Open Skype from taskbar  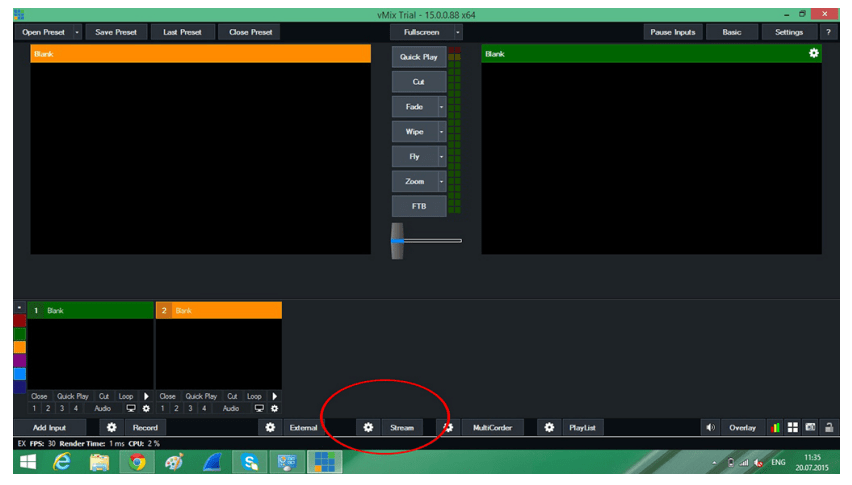(x=249, y=462)
